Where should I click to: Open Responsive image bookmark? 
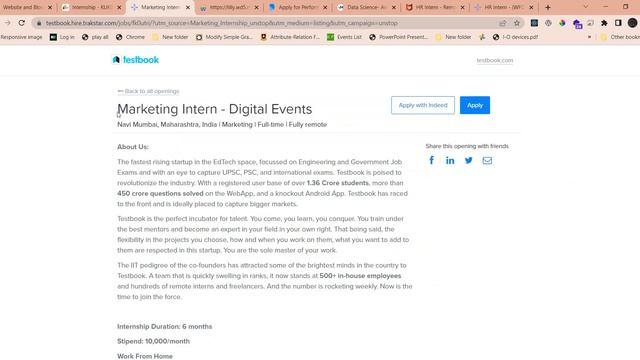tap(21, 37)
